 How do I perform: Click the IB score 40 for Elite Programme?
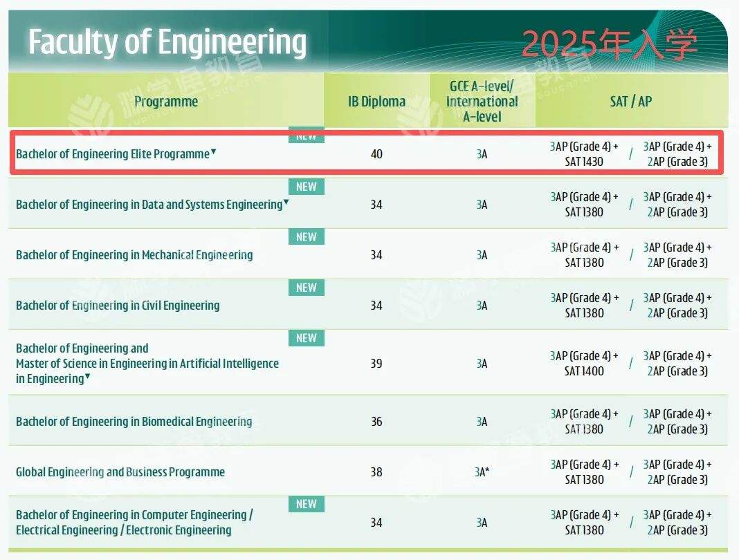(376, 154)
